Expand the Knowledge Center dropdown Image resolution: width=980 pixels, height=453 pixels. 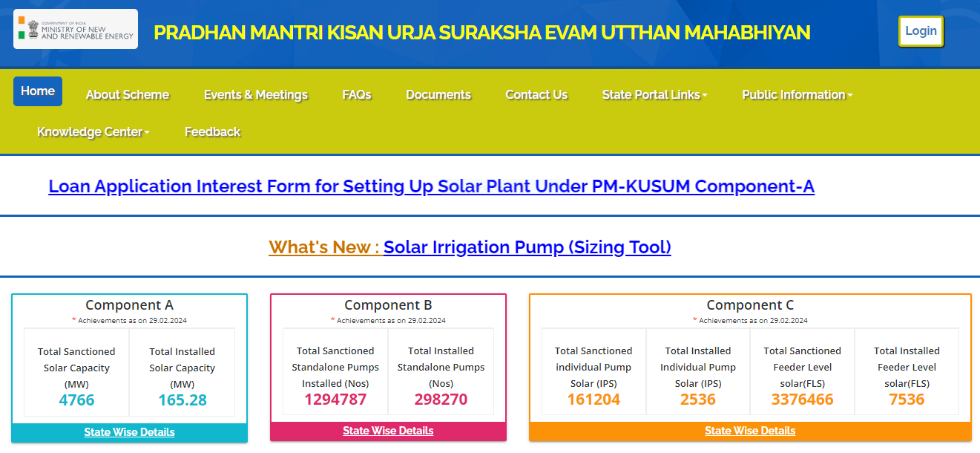93,132
